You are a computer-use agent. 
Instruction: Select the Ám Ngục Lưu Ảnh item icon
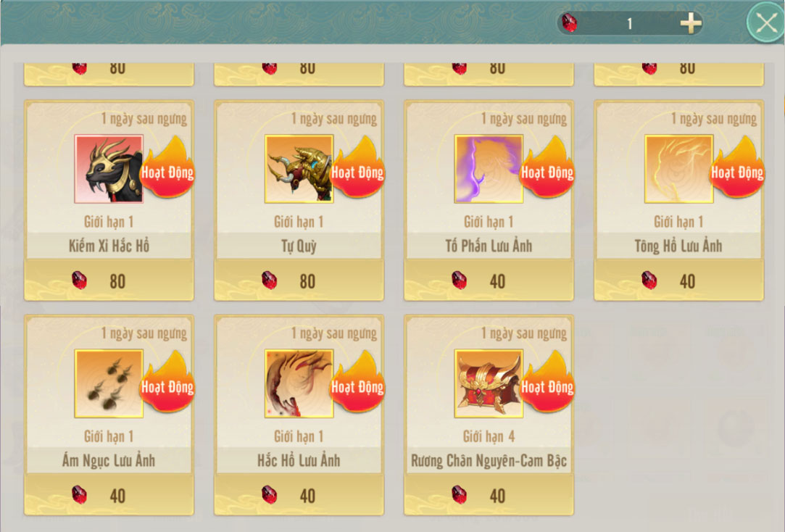point(109,383)
